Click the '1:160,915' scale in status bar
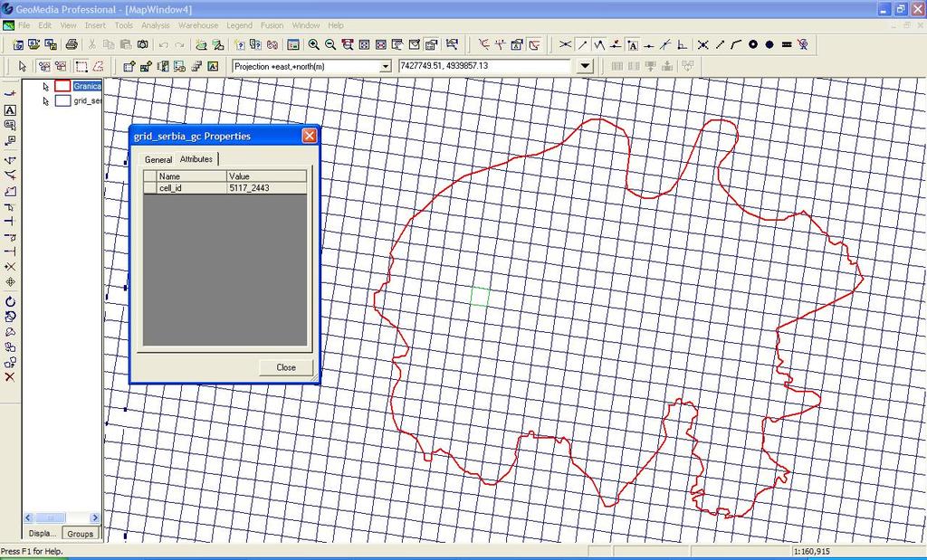Viewport: 927px width, 560px height. pos(812,551)
